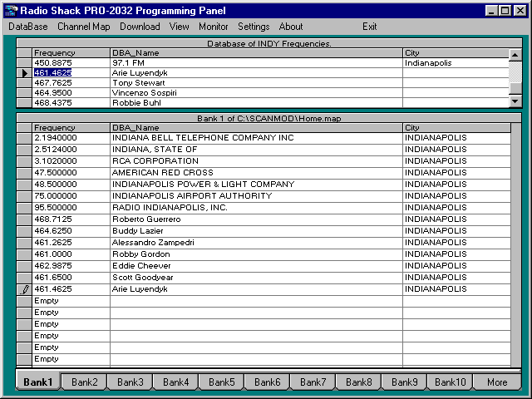This screenshot has height=399, width=532.
Task: Select row selector for Tony Stewart row
Action: 24,83
